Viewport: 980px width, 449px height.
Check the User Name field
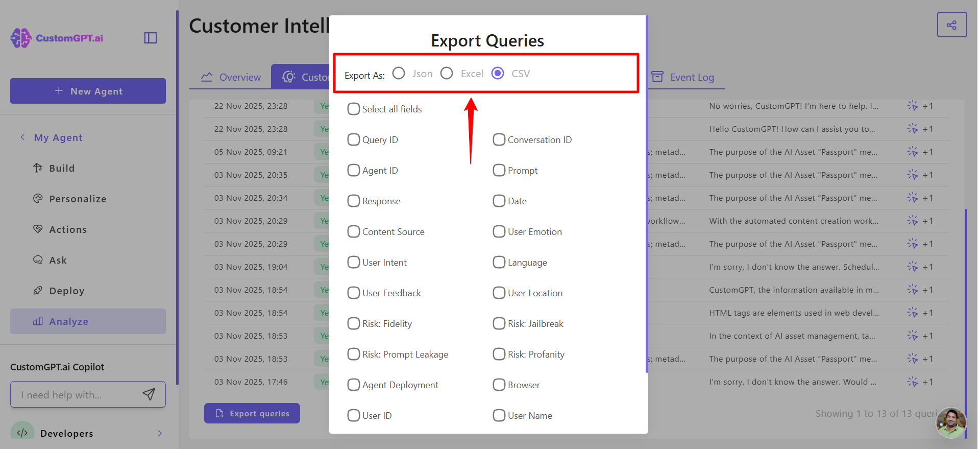click(499, 415)
